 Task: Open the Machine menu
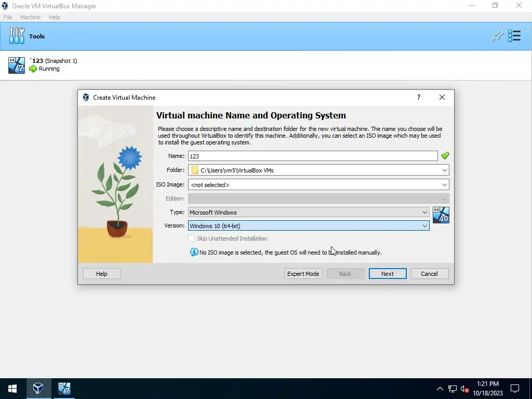[x=30, y=17]
